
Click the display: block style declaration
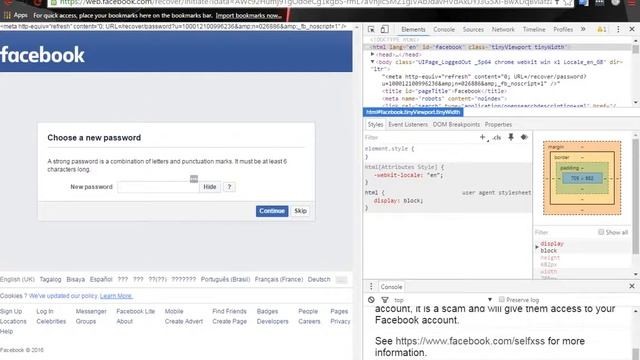398,201
